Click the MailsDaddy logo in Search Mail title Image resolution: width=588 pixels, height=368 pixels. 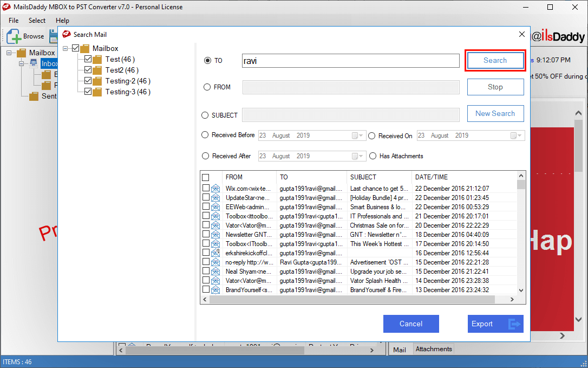67,34
